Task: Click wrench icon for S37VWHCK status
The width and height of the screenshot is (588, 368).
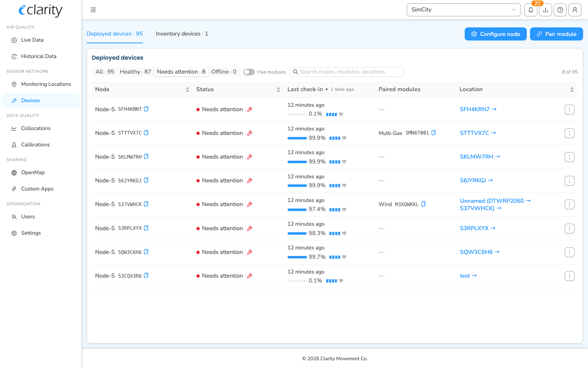Action: coord(249,204)
